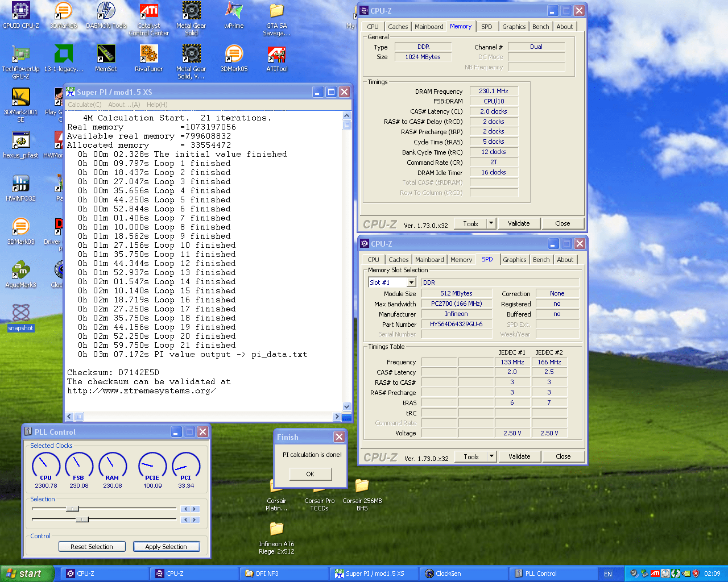Switch to Mainboard tab in top CPU-Z window

point(429,27)
